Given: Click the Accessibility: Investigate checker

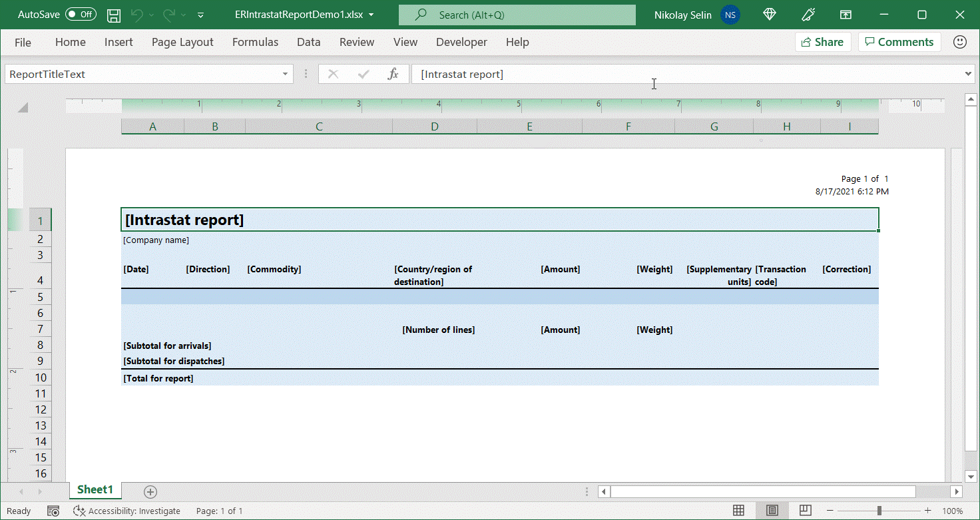Looking at the screenshot, I should click(126, 511).
